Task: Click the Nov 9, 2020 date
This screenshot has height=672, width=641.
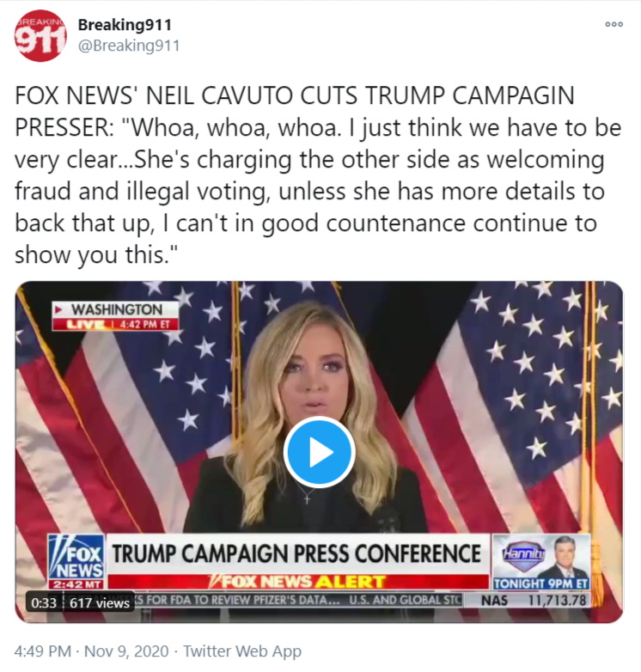Action: pyautogui.click(x=126, y=651)
